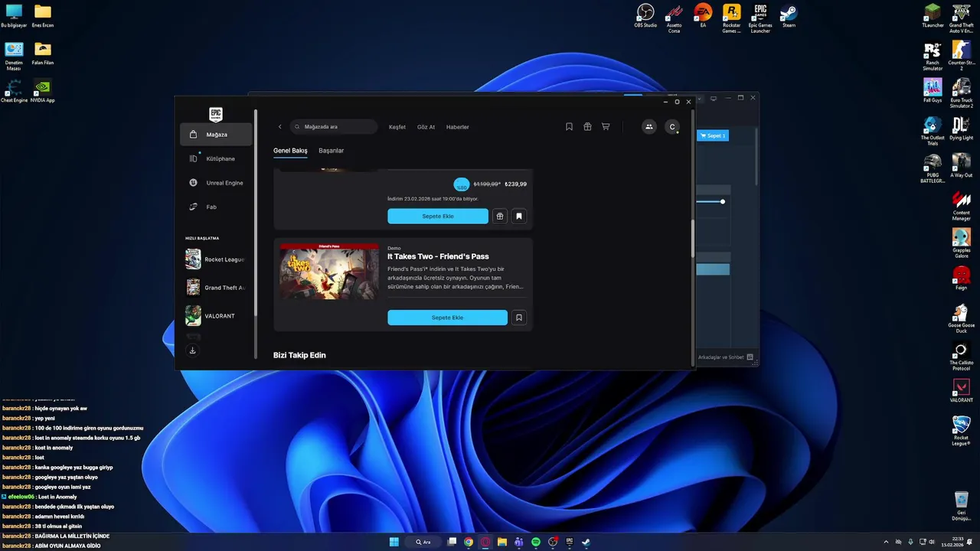Open OBS Studio desktop shortcut
The image size is (980, 551).
tap(645, 16)
